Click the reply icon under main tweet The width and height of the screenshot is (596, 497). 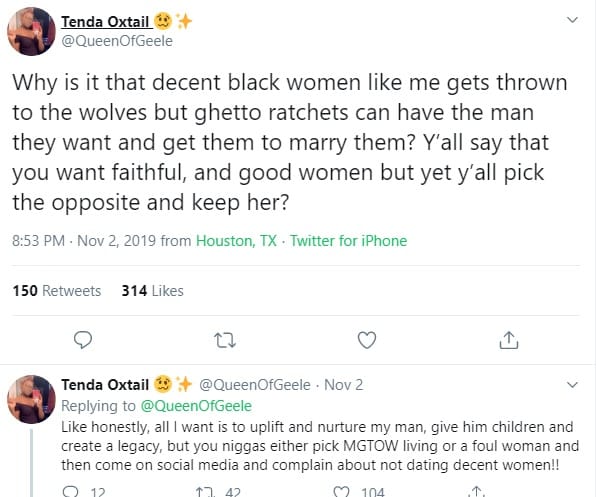pyautogui.click(x=82, y=340)
